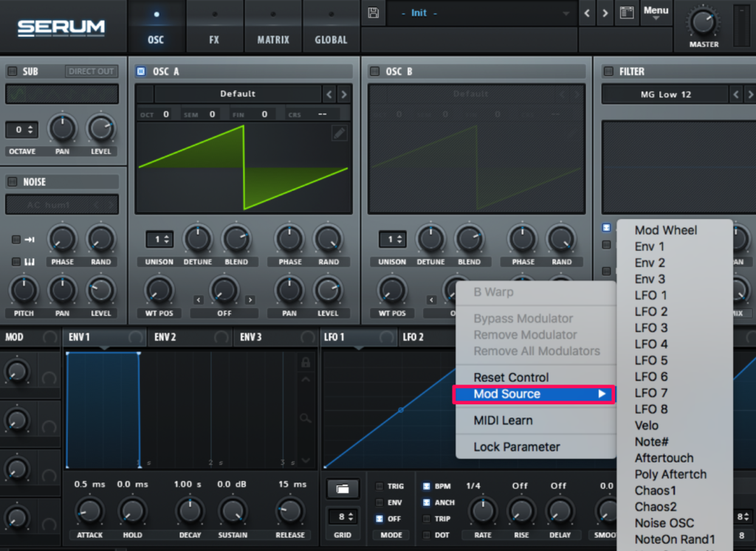The height and width of the screenshot is (551, 756).
Task: Choose next OSC A warp mode
Action: tap(250, 299)
